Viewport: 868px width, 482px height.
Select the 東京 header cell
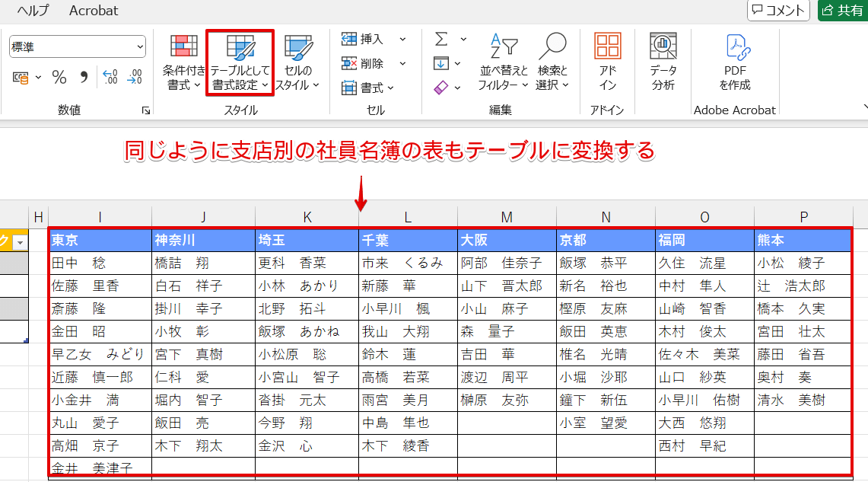tap(99, 240)
